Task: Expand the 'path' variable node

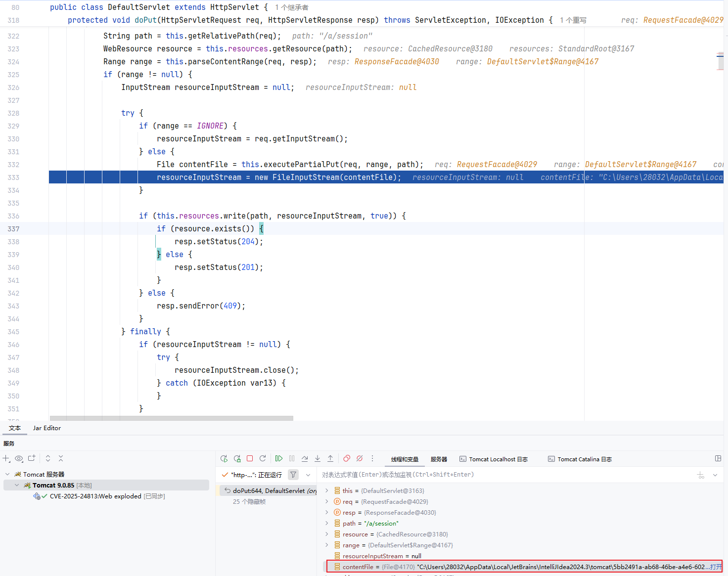Action: pos(326,523)
